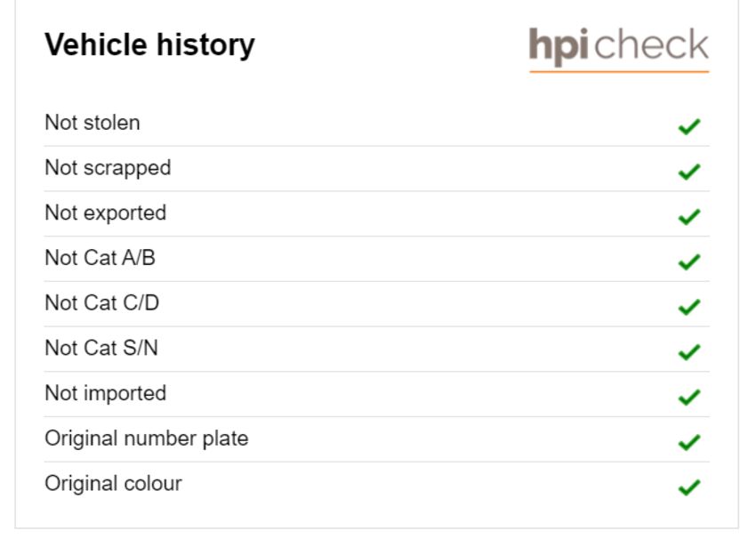The width and height of the screenshot is (756, 539).
Task: Select the Not Cat A/B text
Action: coord(100,257)
